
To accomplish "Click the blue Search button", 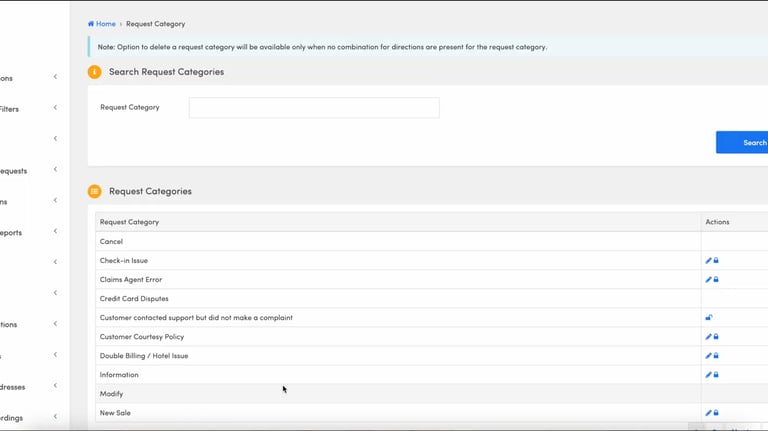I will tap(746, 143).
